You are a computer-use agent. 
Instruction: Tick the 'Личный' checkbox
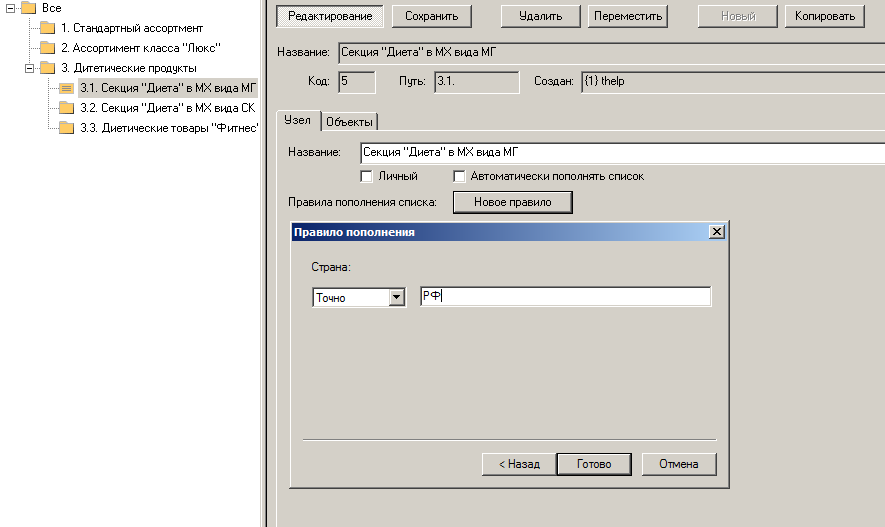point(366,176)
